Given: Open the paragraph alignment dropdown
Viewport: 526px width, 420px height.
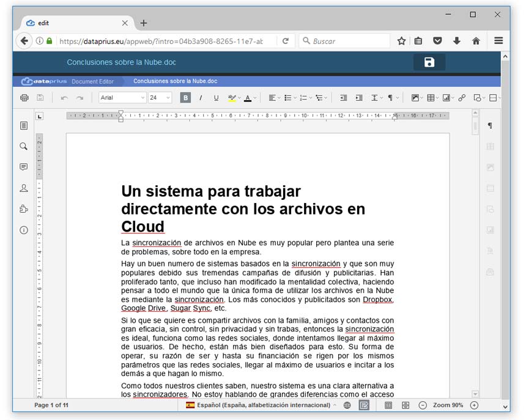Looking at the screenshot, I should tap(274, 98).
